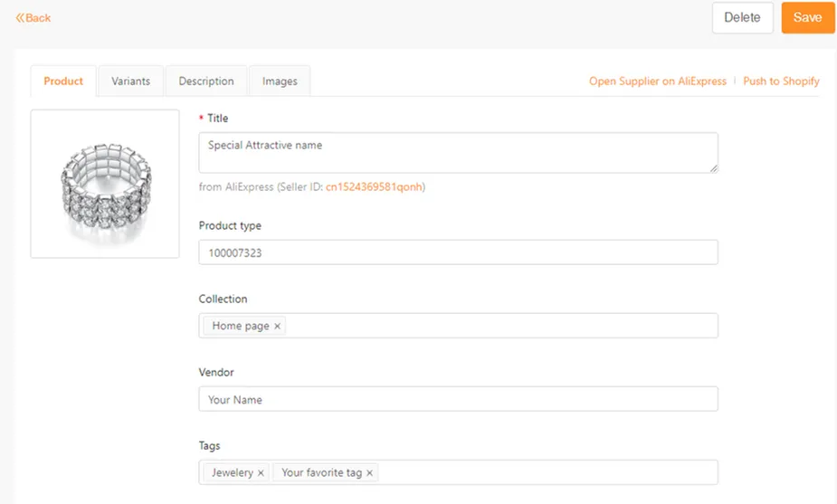
Task: Edit the Vendor field
Action: (458, 399)
